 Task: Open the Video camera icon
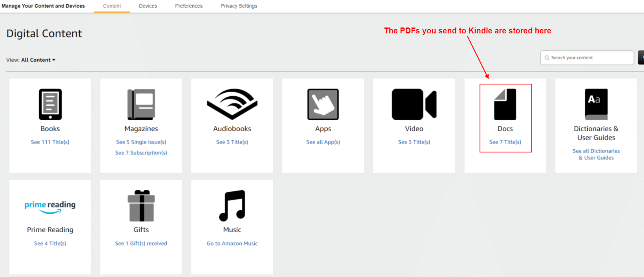pyautogui.click(x=414, y=104)
